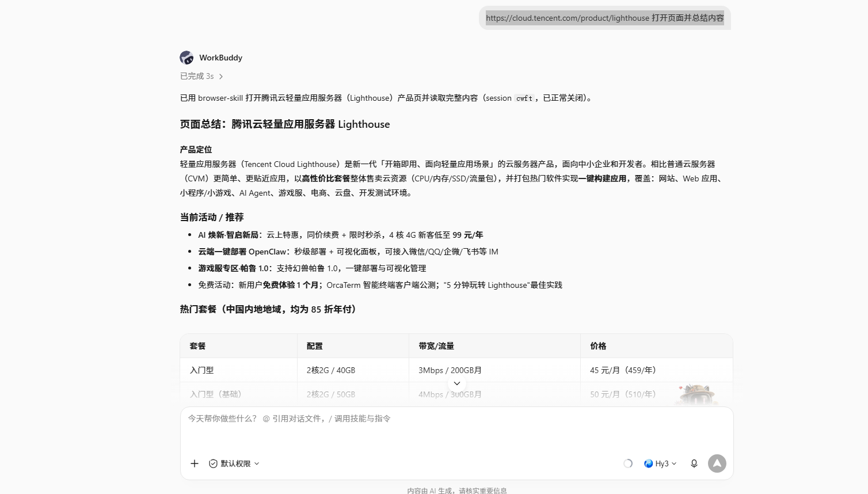
Task: Click the 入门型(基础) table cell
Action: coord(238,394)
